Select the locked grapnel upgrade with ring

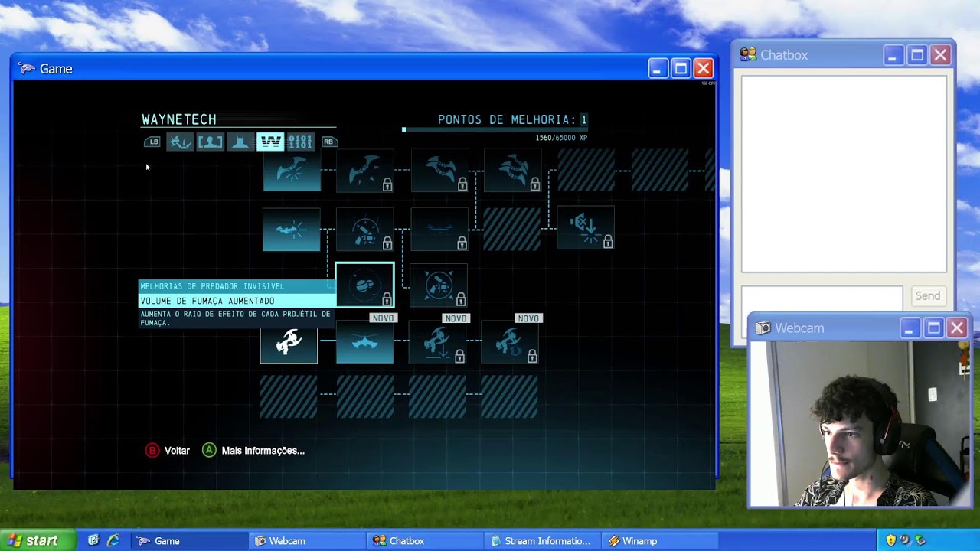click(x=511, y=342)
